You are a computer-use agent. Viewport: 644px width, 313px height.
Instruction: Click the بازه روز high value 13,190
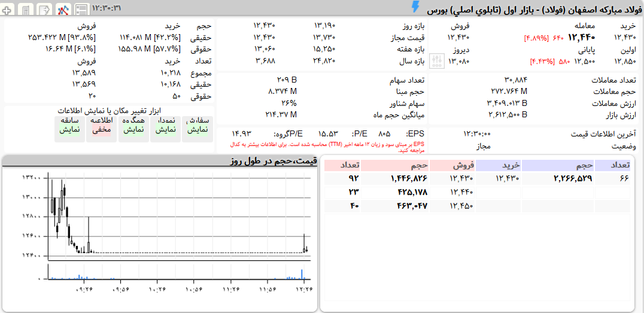tap(325, 26)
